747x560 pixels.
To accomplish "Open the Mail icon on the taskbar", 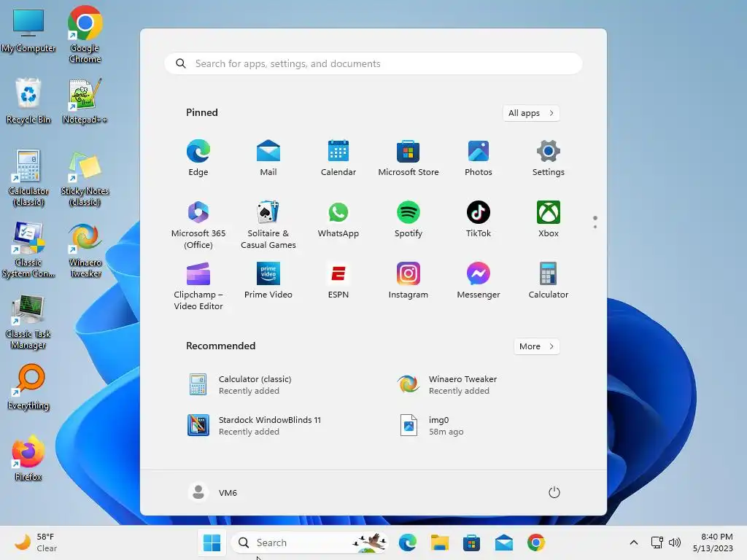I will point(503,542).
